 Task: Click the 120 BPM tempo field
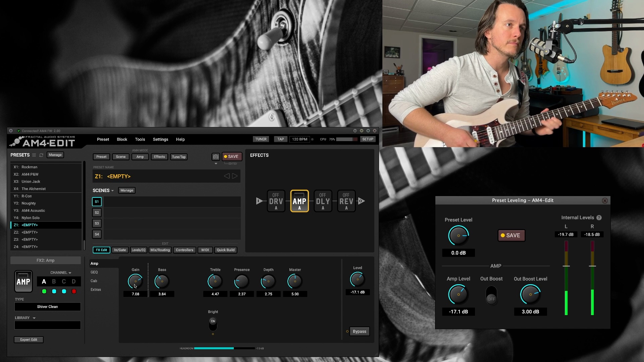(x=300, y=139)
